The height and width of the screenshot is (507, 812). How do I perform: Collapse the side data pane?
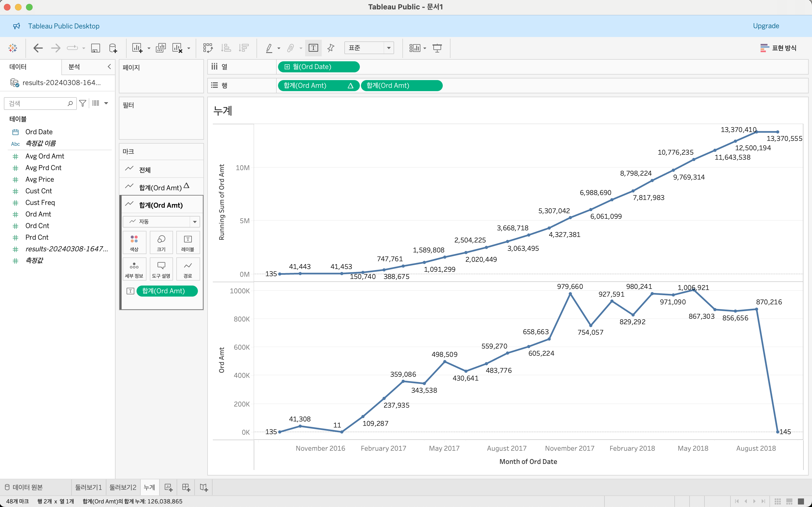tap(109, 66)
